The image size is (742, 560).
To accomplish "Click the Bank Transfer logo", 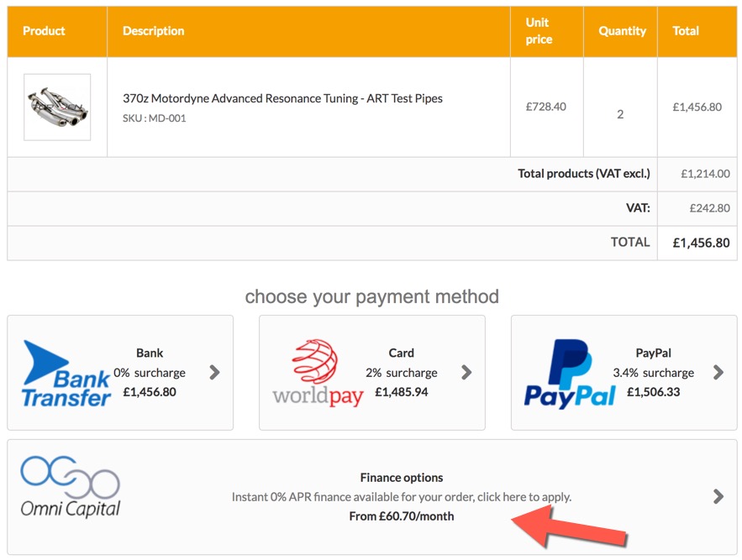I will pos(66,374).
